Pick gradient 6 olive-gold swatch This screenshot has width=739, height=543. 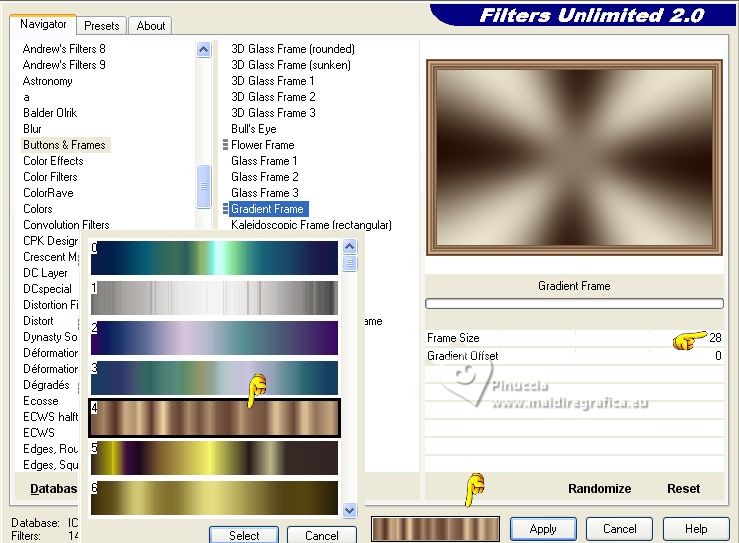(x=214, y=498)
